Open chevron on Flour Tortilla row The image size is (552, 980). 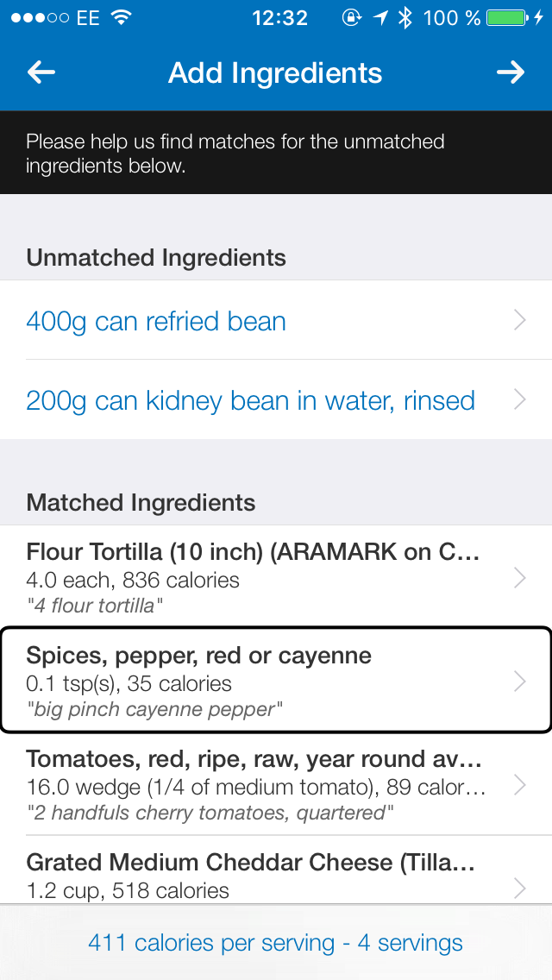click(x=519, y=578)
